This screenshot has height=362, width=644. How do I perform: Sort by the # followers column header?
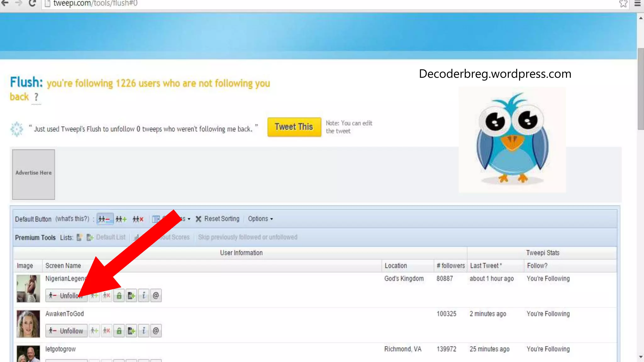(x=450, y=266)
